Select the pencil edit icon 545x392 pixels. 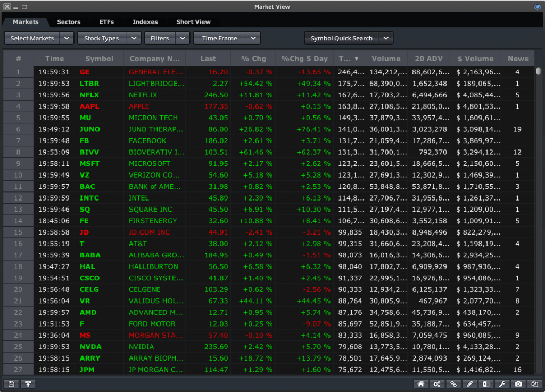[x=469, y=383]
